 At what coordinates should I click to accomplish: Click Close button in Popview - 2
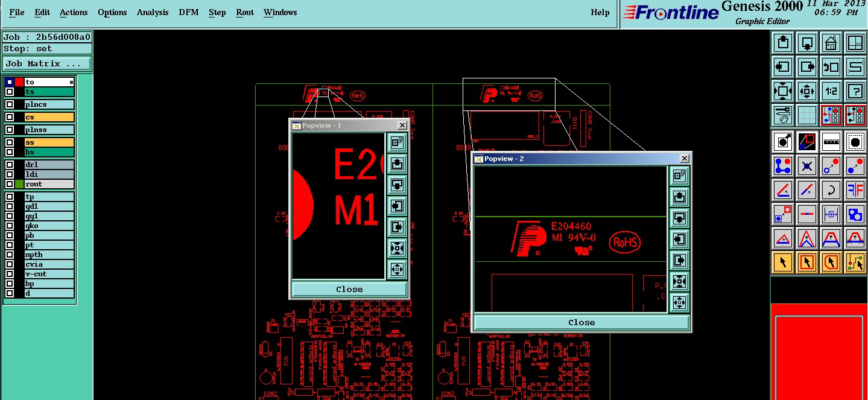click(581, 322)
